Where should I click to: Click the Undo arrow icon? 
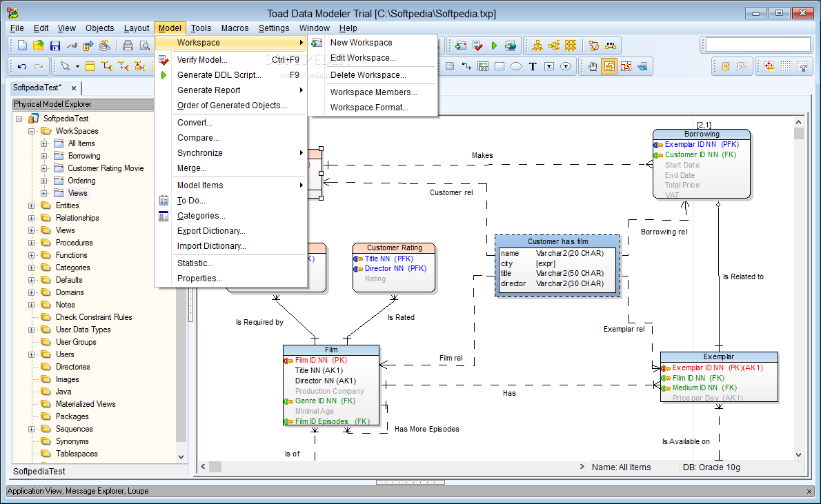tap(22, 66)
